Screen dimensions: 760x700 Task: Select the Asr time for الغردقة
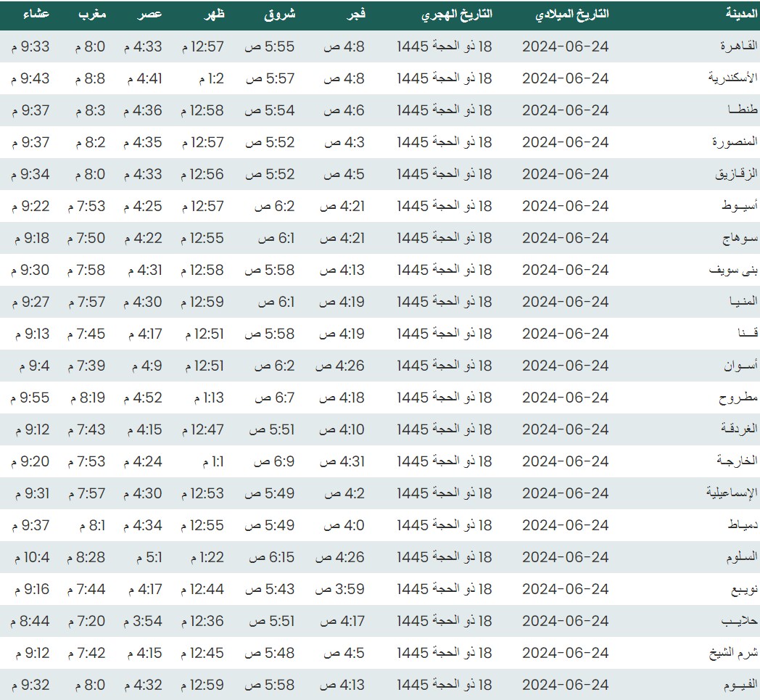(x=147, y=429)
